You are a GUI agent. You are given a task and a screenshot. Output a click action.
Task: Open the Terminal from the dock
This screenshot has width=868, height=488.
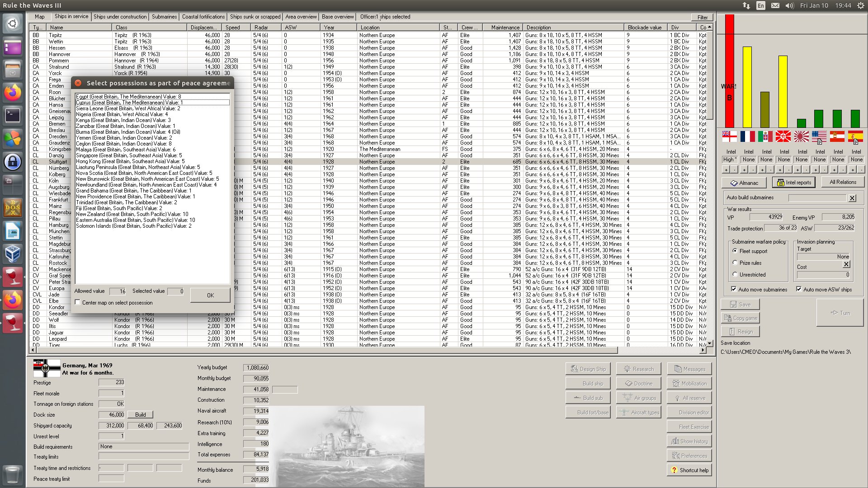13,116
